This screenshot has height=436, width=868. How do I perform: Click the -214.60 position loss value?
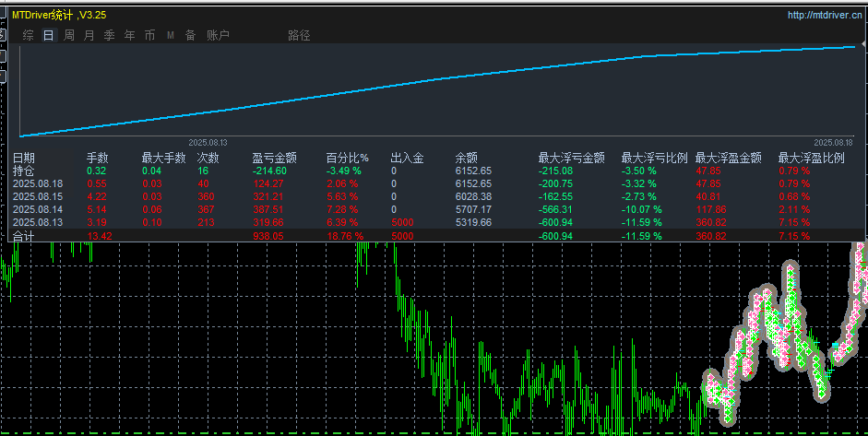269,171
